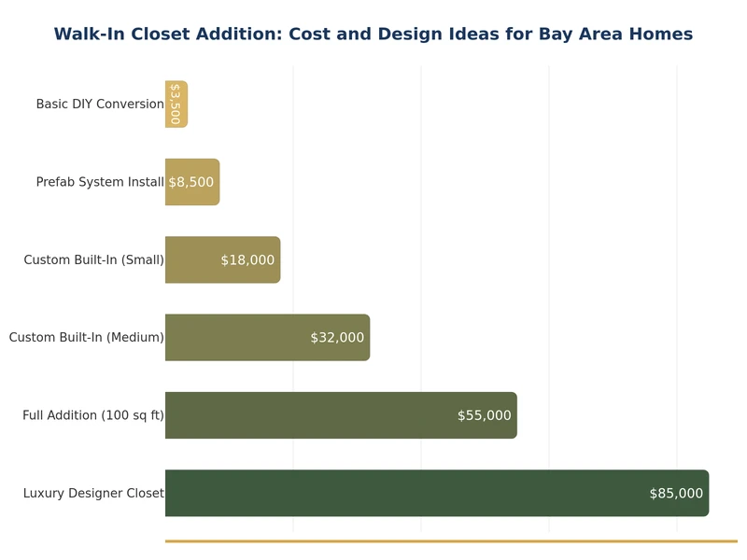The width and height of the screenshot is (747, 560).
Task: Select the Custom Built-In (Small) bar
Action: [x=222, y=259]
